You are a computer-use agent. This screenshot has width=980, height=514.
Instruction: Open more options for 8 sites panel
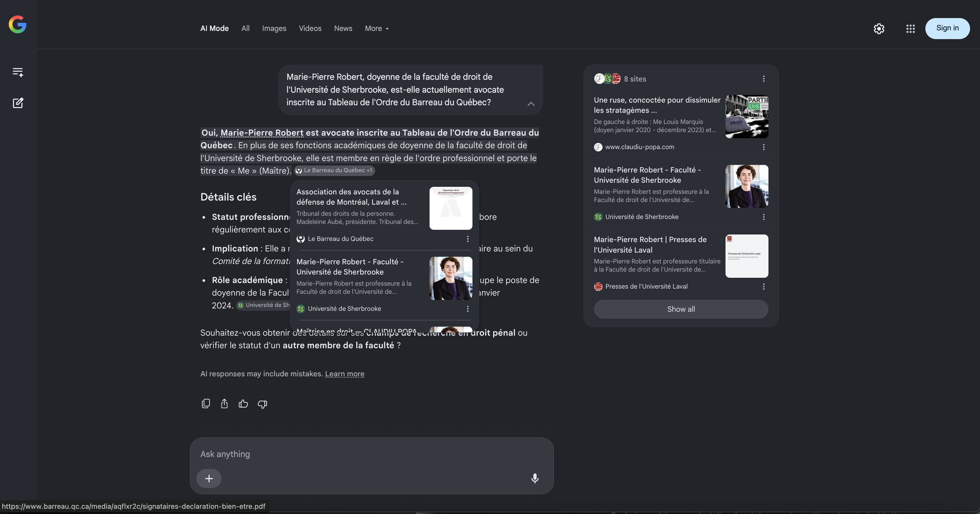[764, 79]
